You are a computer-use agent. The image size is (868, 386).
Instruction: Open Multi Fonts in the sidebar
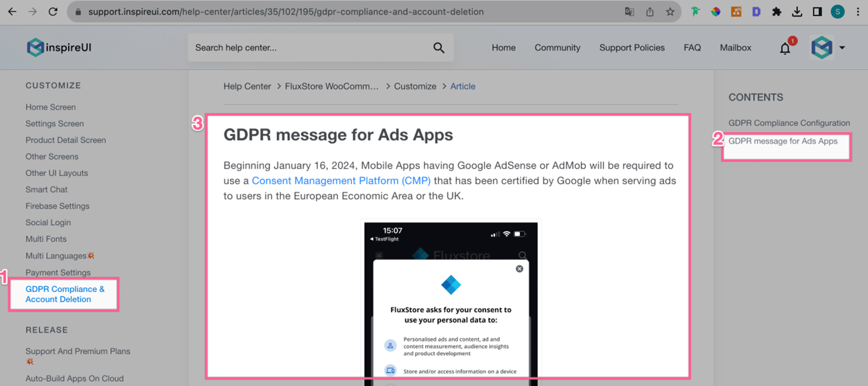tap(46, 239)
